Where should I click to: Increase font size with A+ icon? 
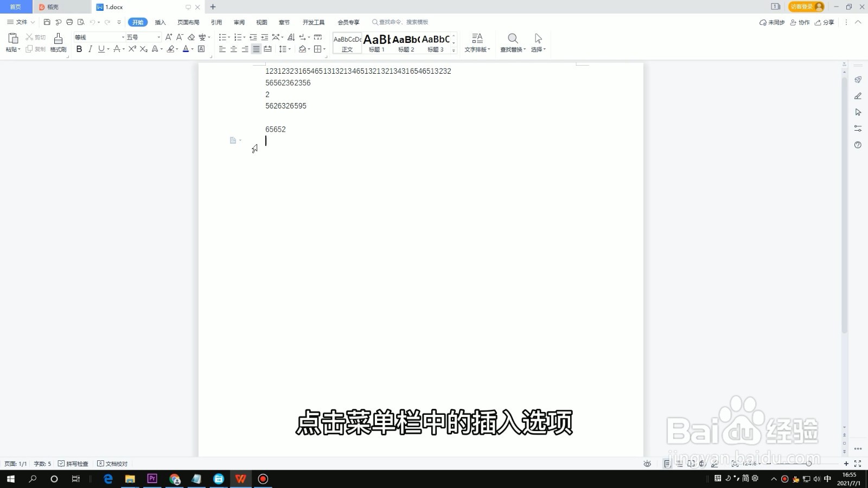tap(169, 37)
